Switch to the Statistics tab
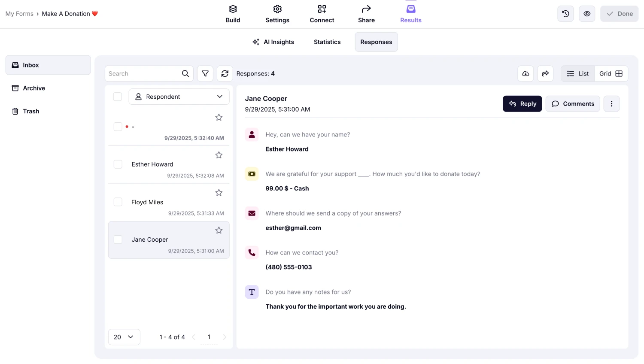644x364 pixels. point(327,42)
